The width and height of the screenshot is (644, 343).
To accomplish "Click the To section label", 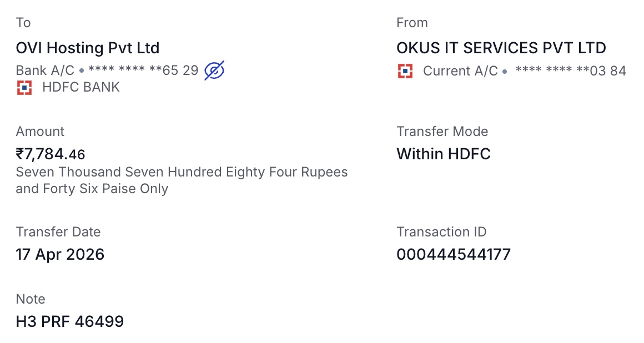I will coord(23,23).
